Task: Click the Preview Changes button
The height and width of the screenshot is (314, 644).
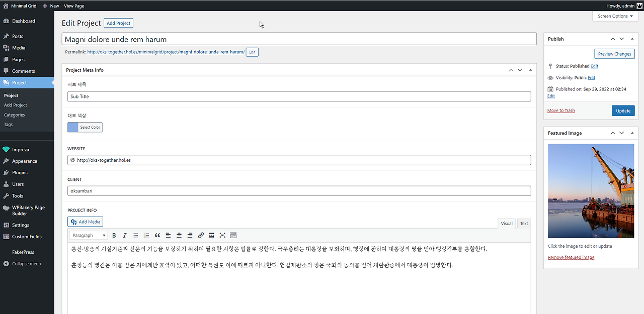Action: coord(614,54)
